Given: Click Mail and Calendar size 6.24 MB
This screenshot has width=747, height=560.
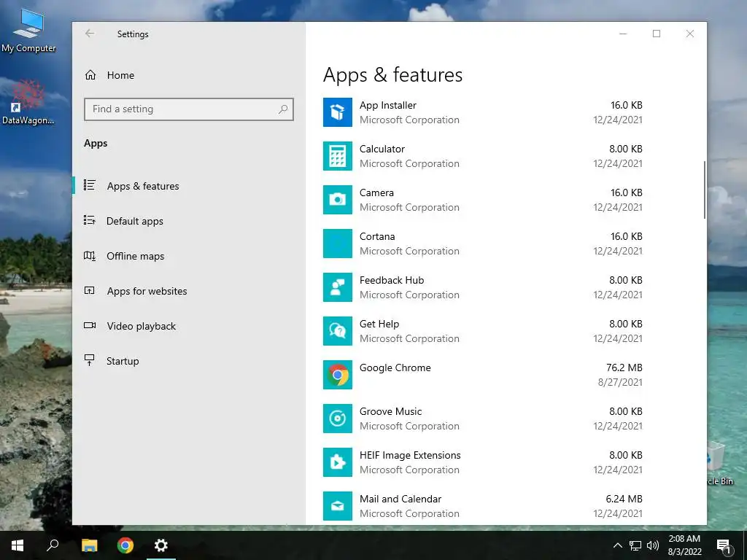Looking at the screenshot, I should click(x=624, y=499).
